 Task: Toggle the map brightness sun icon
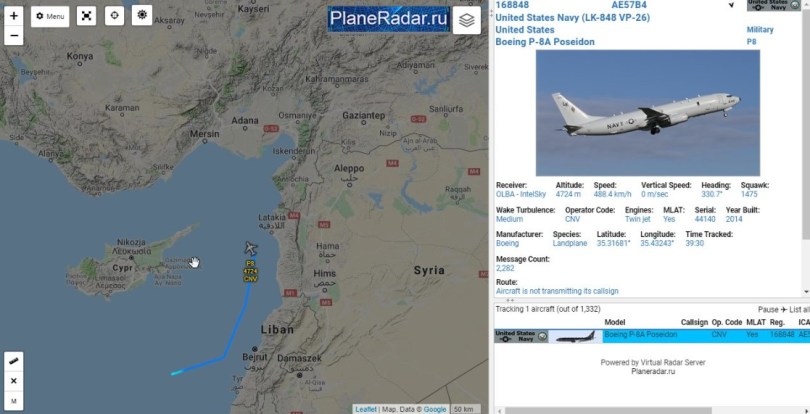pos(142,15)
